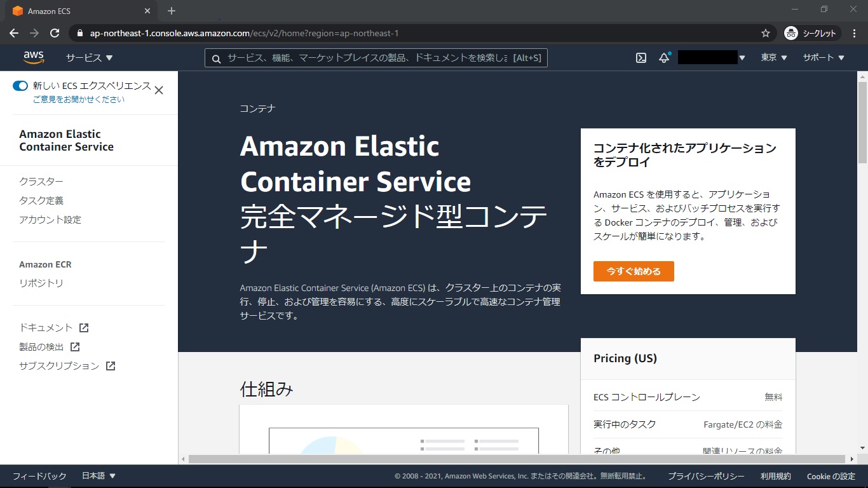Bookmark this page with the star icon
The image size is (868, 488).
coord(766,33)
